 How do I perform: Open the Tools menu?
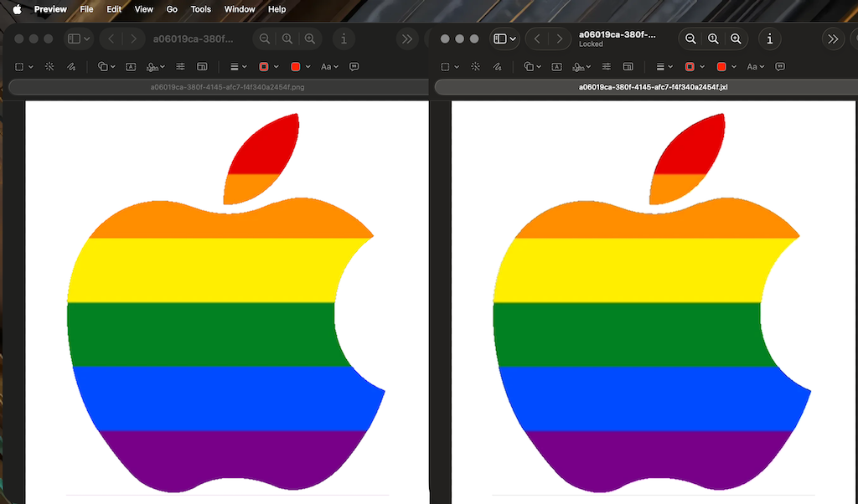tap(201, 9)
